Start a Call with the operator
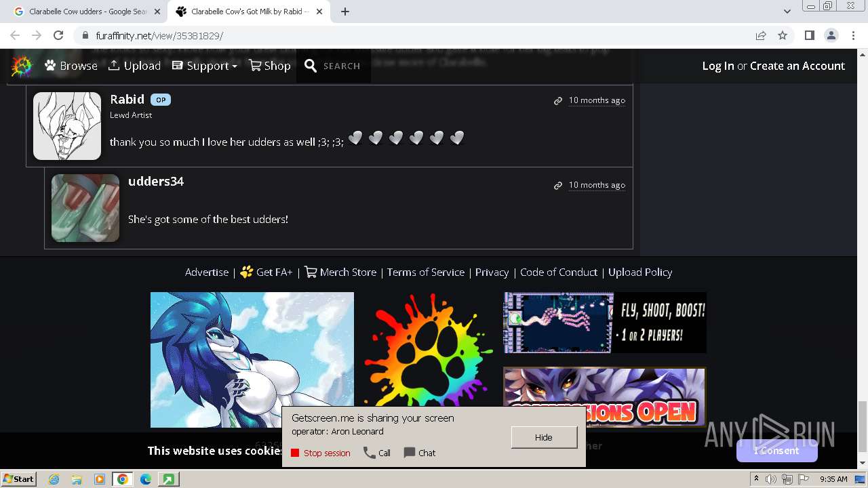 (377, 453)
